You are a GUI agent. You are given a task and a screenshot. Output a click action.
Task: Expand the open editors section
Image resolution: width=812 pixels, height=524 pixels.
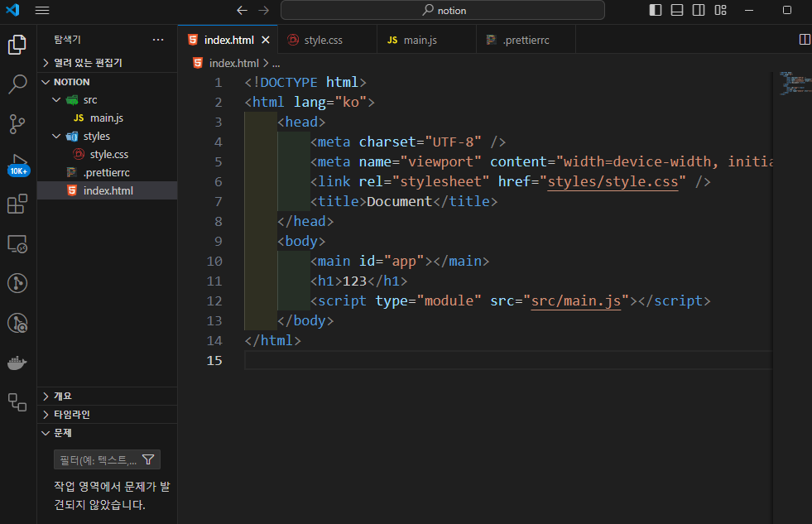(x=108, y=63)
